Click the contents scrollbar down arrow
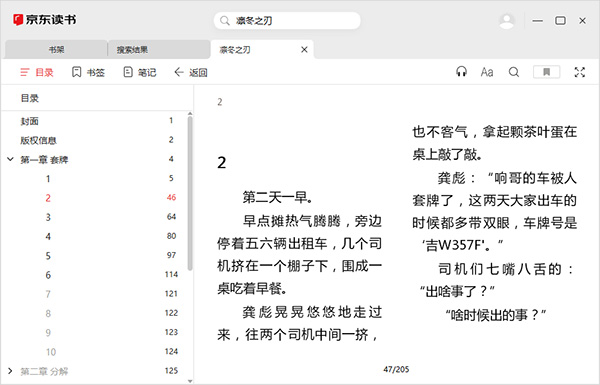The width and height of the screenshot is (600, 385). pos(190,381)
